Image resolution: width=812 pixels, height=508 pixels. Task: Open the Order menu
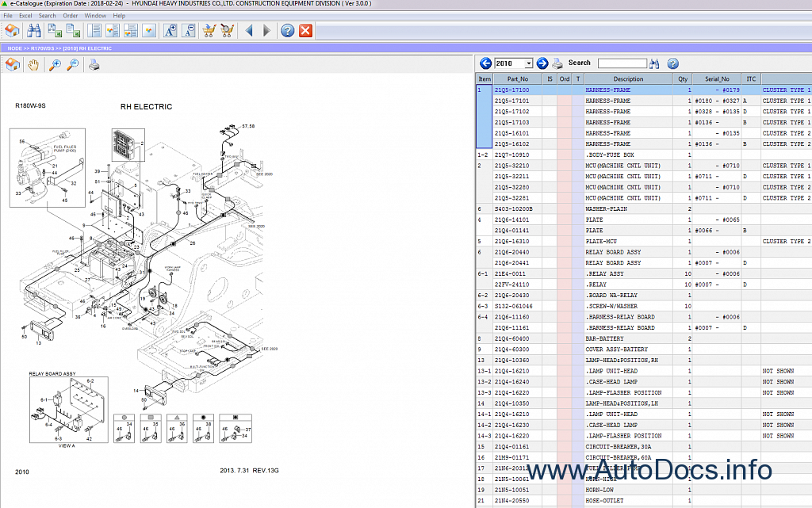(x=71, y=16)
